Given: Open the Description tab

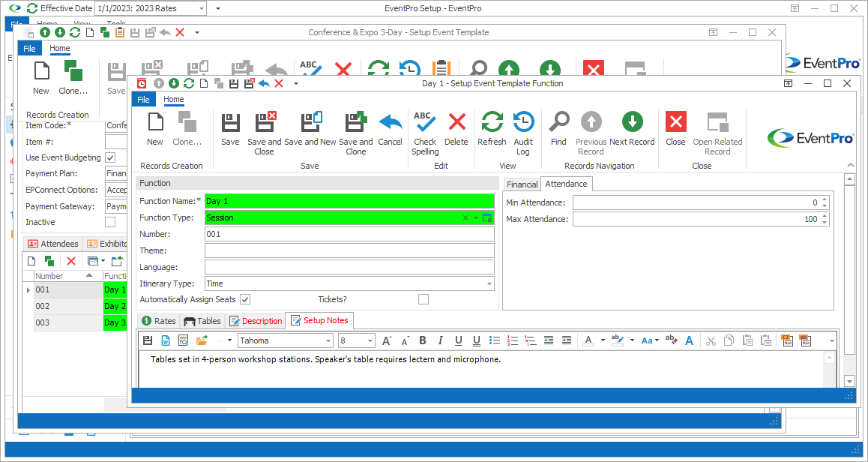Looking at the screenshot, I should 256,321.
